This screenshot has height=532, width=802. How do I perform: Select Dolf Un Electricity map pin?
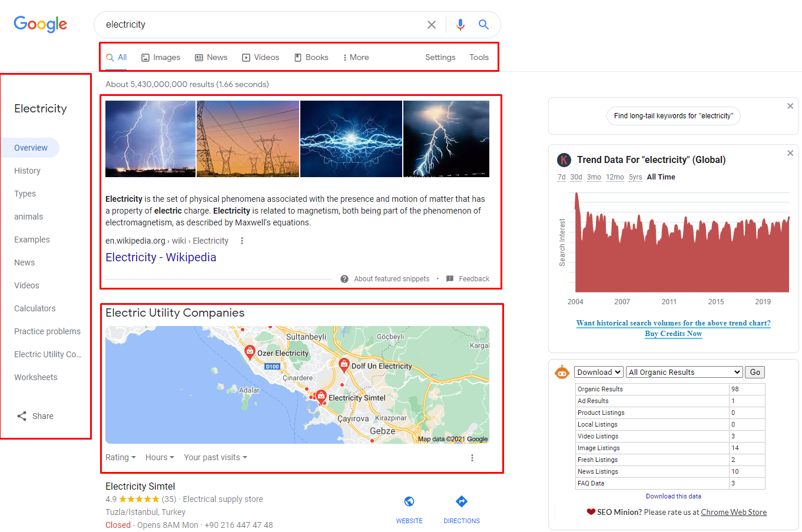pyautogui.click(x=344, y=365)
